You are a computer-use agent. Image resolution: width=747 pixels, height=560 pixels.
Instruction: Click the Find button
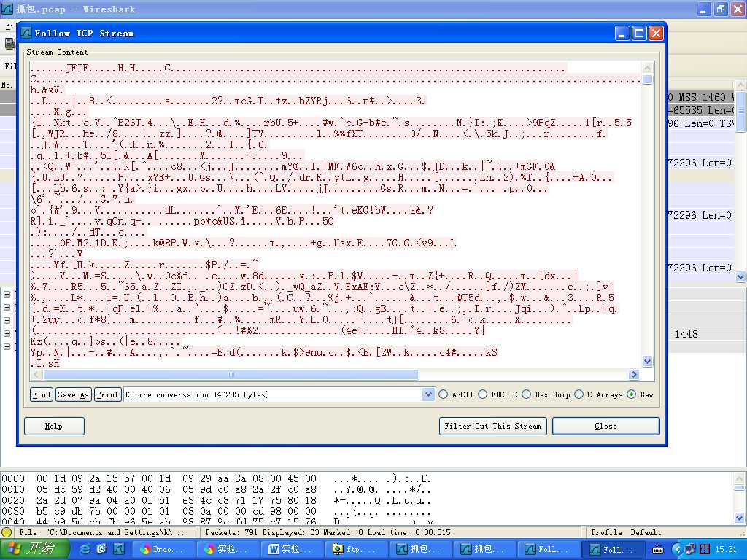coord(42,394)
